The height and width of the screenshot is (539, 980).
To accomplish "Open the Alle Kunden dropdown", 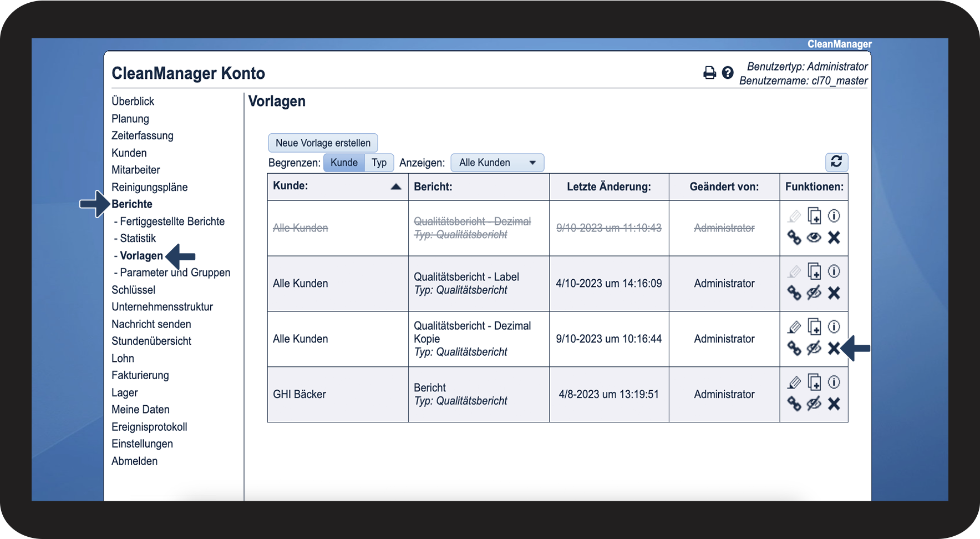I will point(497,163).
